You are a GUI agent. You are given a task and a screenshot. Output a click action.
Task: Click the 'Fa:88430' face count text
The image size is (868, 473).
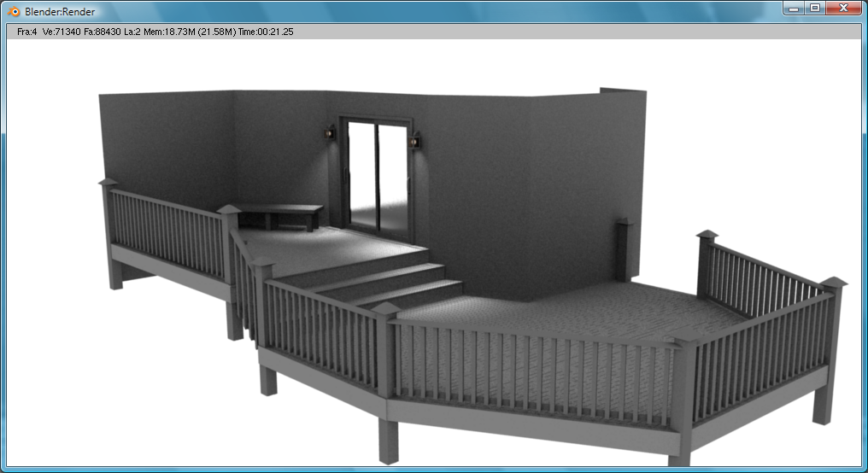[103, 32]
